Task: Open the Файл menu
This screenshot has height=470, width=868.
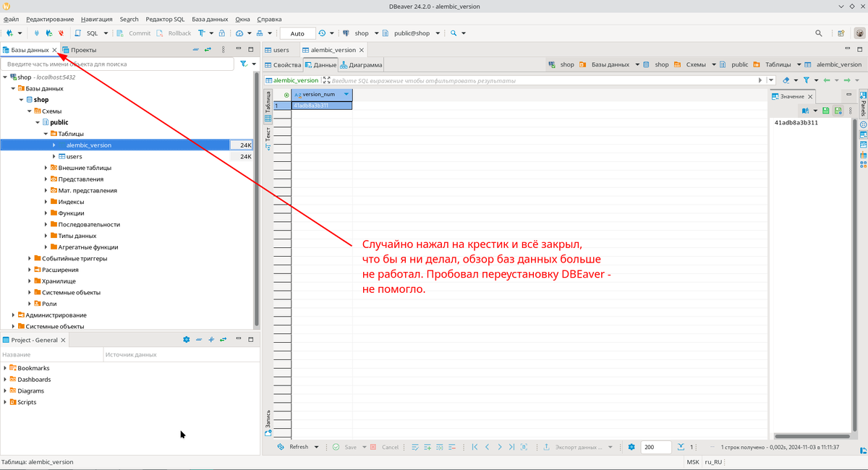Action: point(11,19)
